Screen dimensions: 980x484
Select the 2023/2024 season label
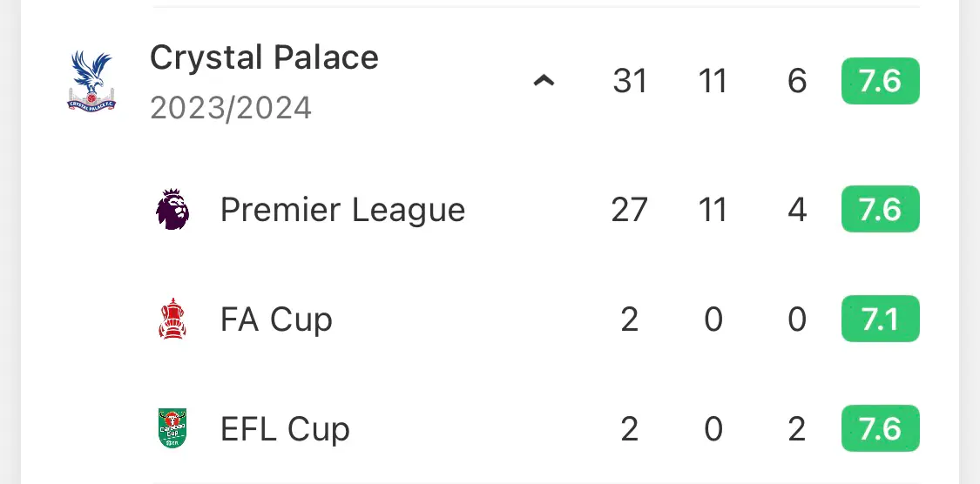coord(231,108)
